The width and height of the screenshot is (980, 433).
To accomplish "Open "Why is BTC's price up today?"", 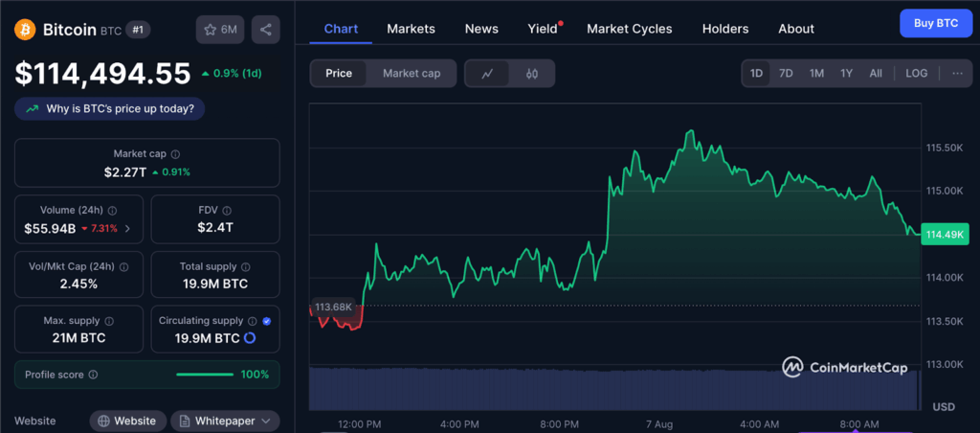I will point(110,109).
